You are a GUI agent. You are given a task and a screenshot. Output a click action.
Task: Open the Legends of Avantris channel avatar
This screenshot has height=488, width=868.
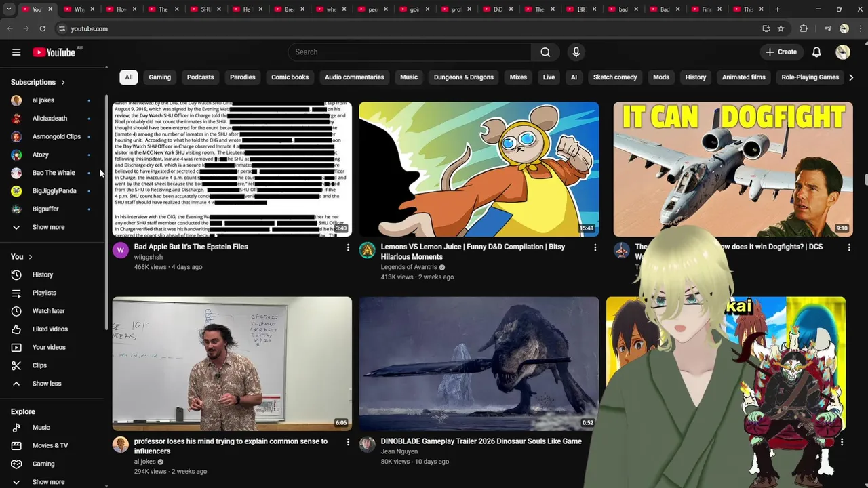[368, 250]
